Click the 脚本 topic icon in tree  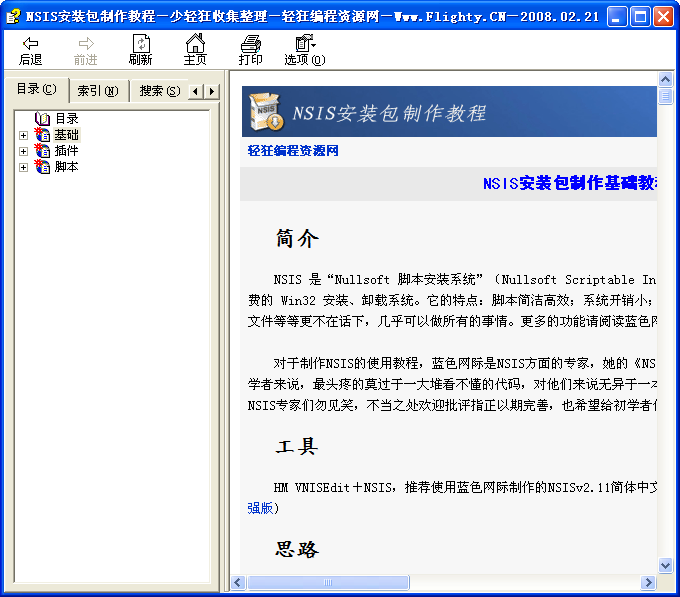(42, 167)
